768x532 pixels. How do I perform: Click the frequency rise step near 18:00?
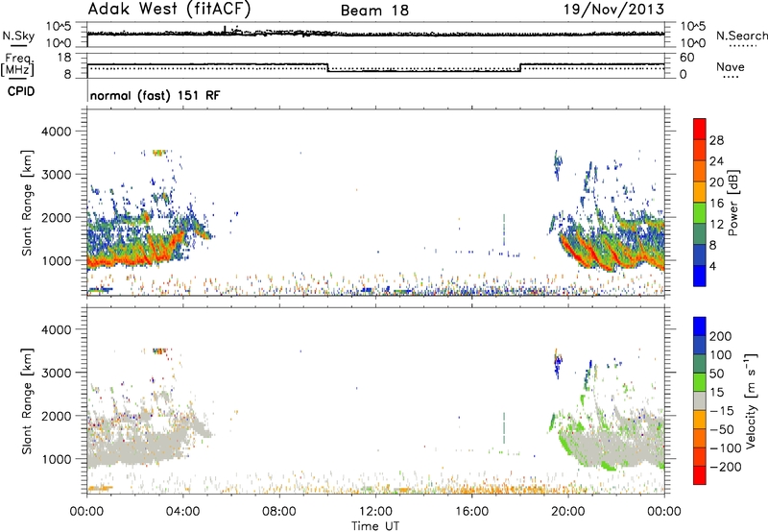coord(520,67)
